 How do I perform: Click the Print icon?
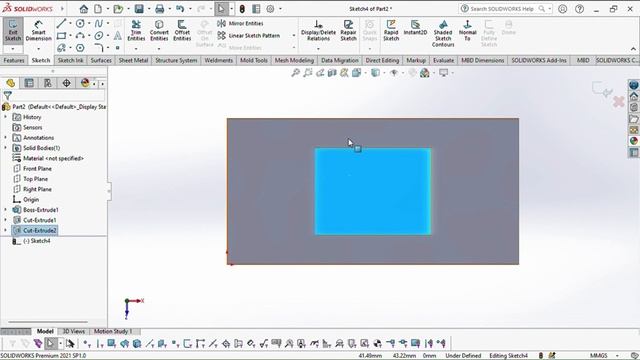coord(160,9)
